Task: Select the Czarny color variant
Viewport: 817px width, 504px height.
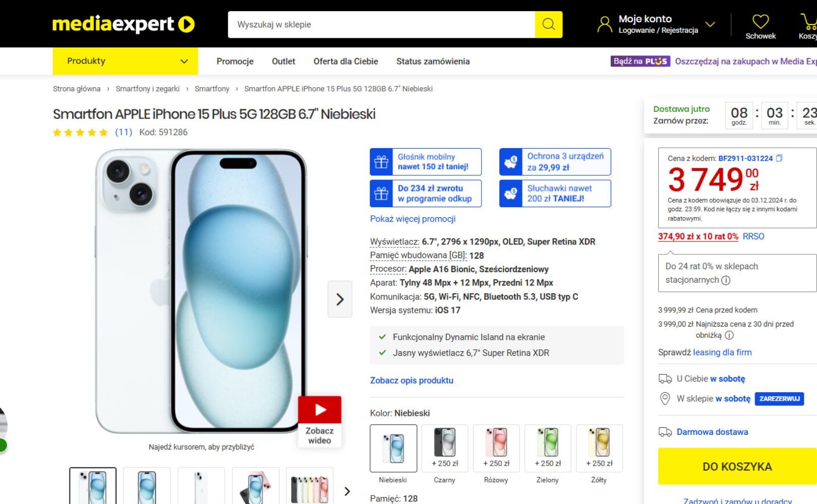Action: point(445,449)
